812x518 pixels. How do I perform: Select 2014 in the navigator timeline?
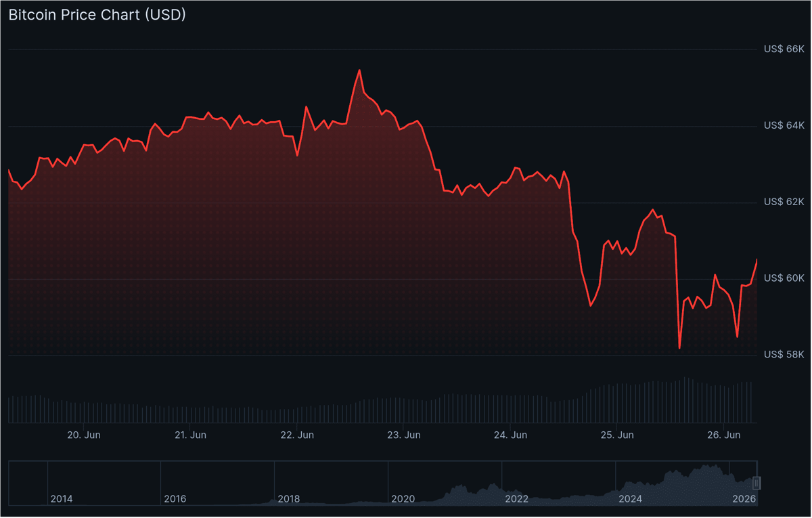[62, 499]
